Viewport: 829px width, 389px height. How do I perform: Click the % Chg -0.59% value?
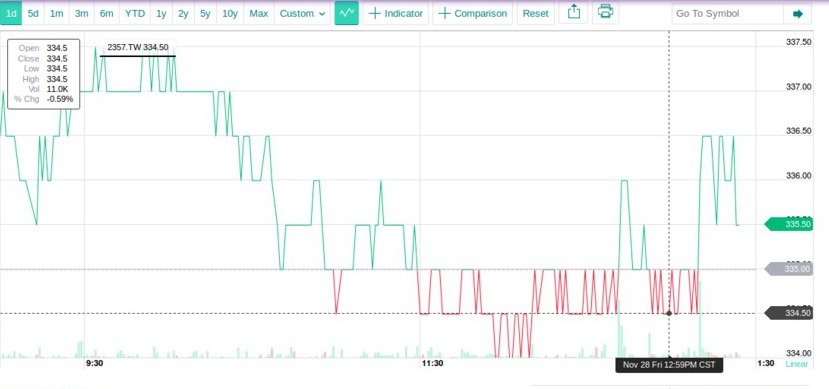tap(60, 99)
